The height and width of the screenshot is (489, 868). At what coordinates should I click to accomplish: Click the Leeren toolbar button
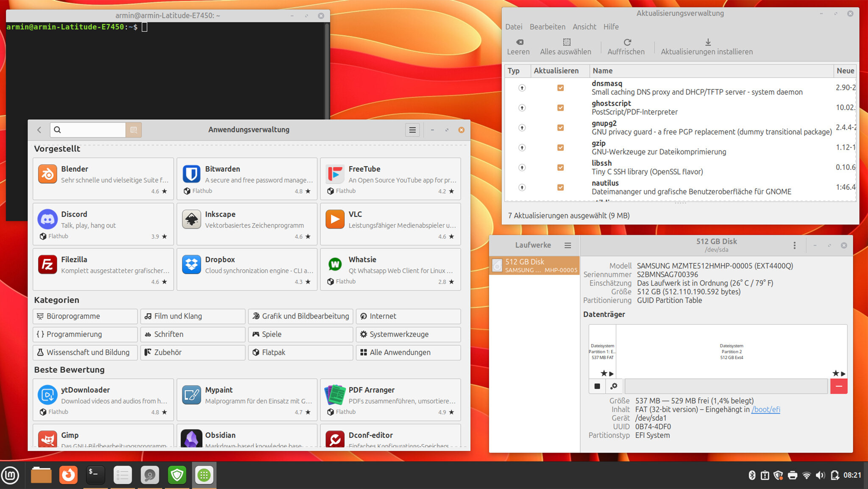tap(518, 47)
